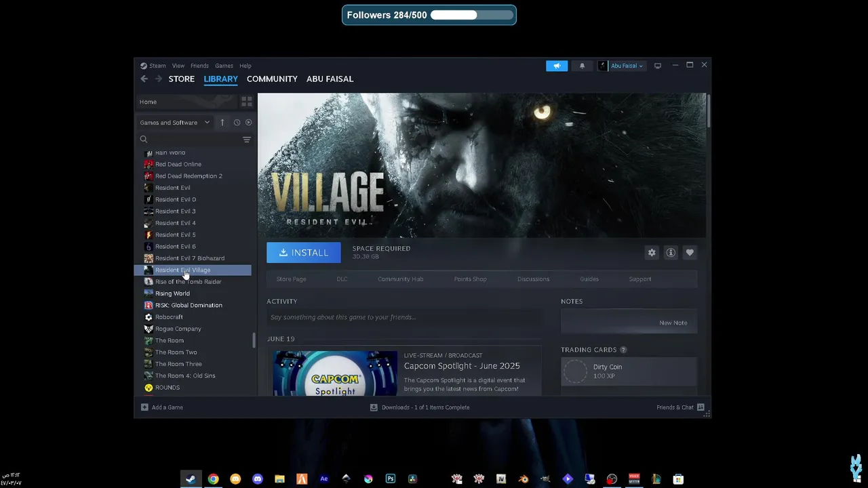868x488 pixels.
Task: Go back with the left arrow
Action: [144, 79]
